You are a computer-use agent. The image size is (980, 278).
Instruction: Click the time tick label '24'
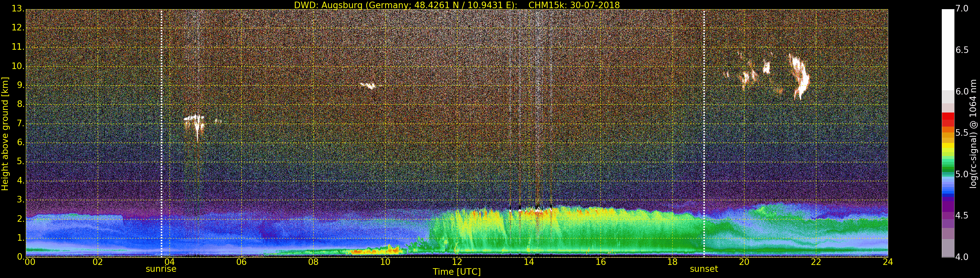[888, 262]
